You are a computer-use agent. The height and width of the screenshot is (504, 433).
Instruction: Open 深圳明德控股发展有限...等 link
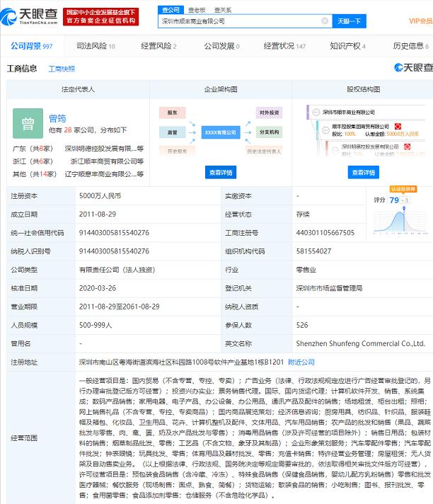104,149
